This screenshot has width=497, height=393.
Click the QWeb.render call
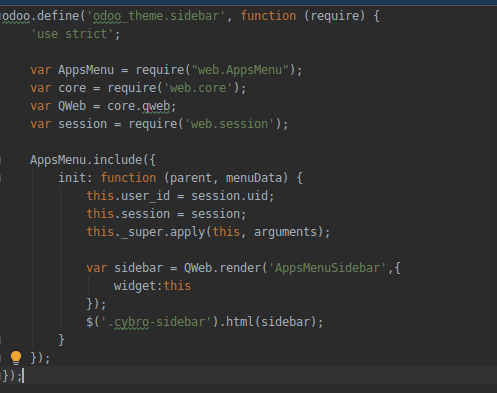[x=222, y=268]
